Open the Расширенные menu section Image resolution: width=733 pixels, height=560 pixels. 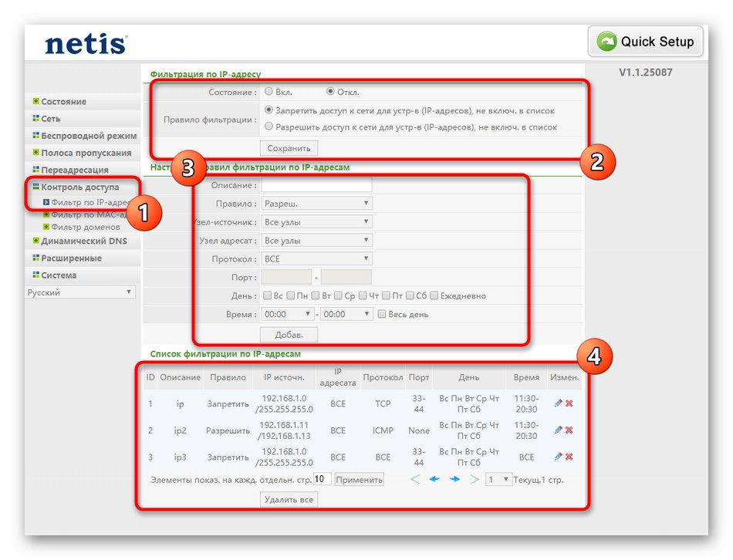point(71,258)
